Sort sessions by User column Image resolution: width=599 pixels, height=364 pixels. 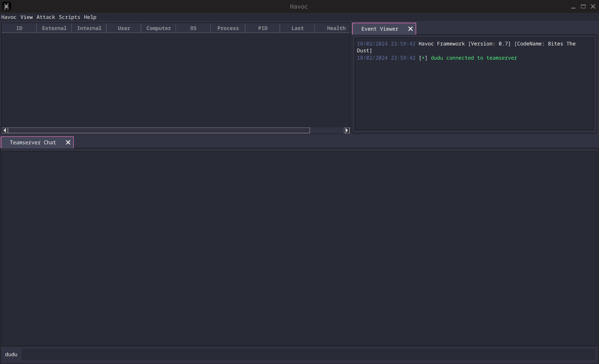tap(124, 28)
